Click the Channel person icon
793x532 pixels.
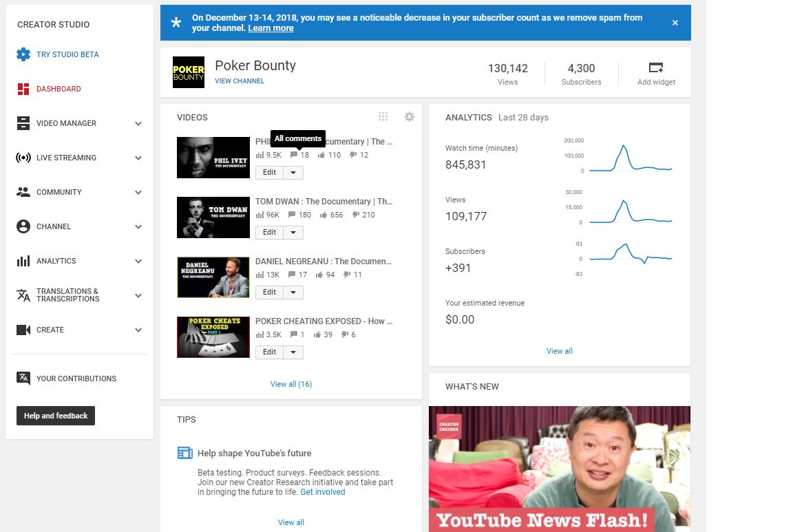tap(23, 226)
